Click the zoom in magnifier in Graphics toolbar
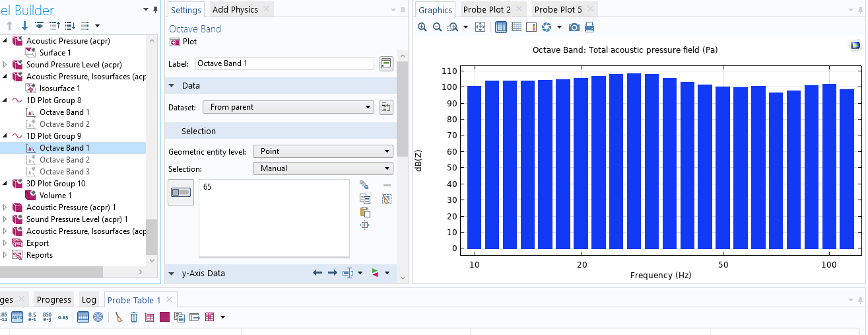The height and width of the screenshot is (335, 868). click(x=422, y=27)
